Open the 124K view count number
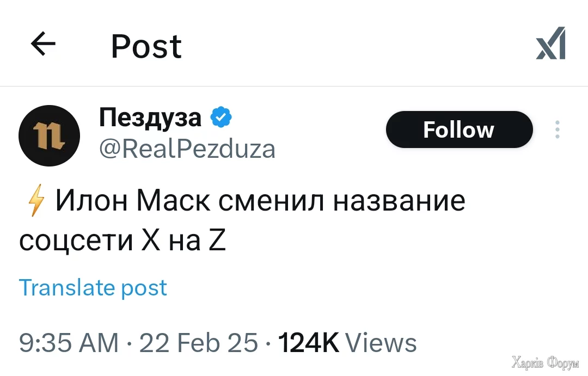This screenshot has width=588, height=376. 308,343
